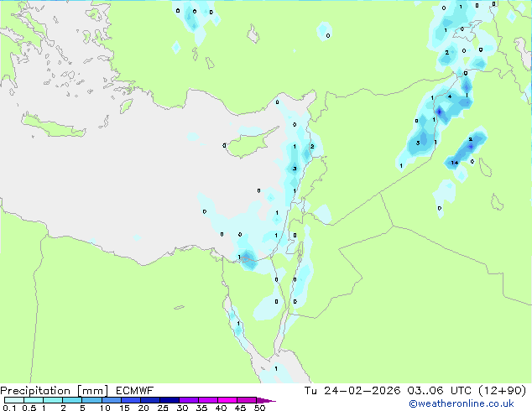
Task: Select the 25–30 mm legend color swatch
Action: (x=170, y=400)
